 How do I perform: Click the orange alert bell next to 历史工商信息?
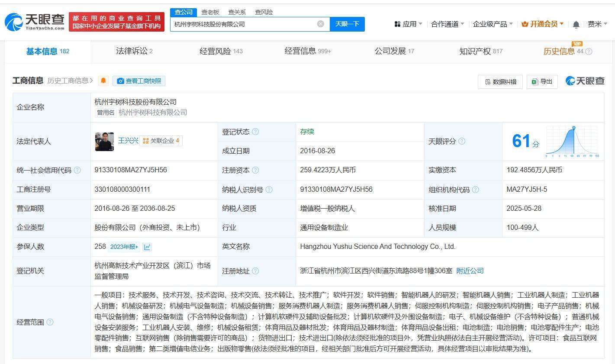(x=103, y=81)
